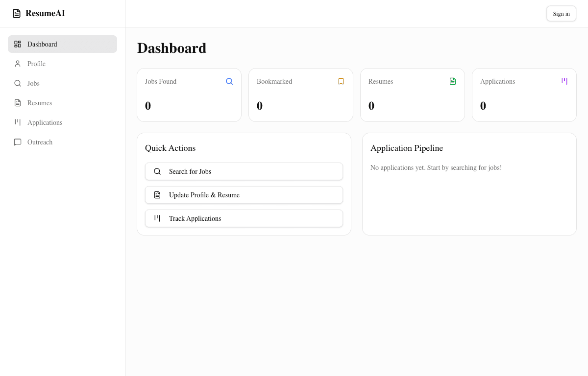
Task: Click the sidebar Jobs search icon
Action: 18,83
